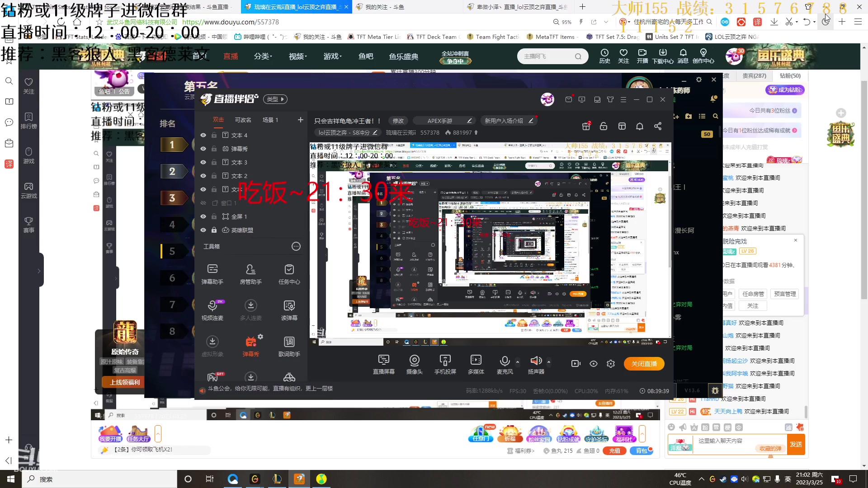
Task: Open 视频 dropdown in Douyu nav
Action: coord(298,56)
